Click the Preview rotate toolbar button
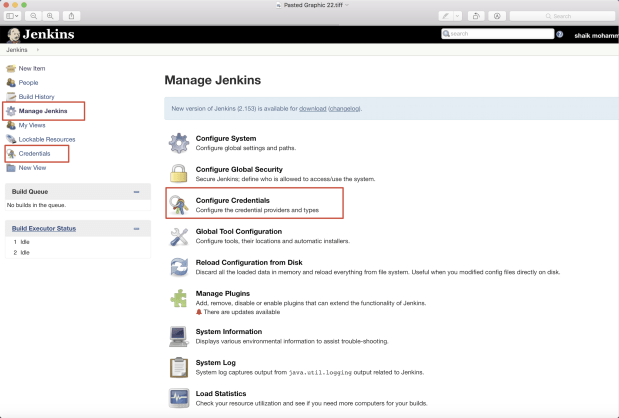 [476, 16]
